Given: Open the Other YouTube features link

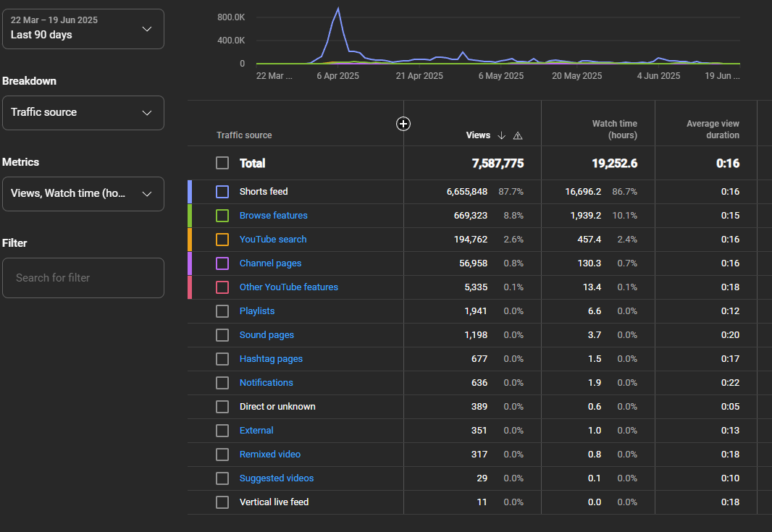Looking at the screenshot, I should (288, 287).
